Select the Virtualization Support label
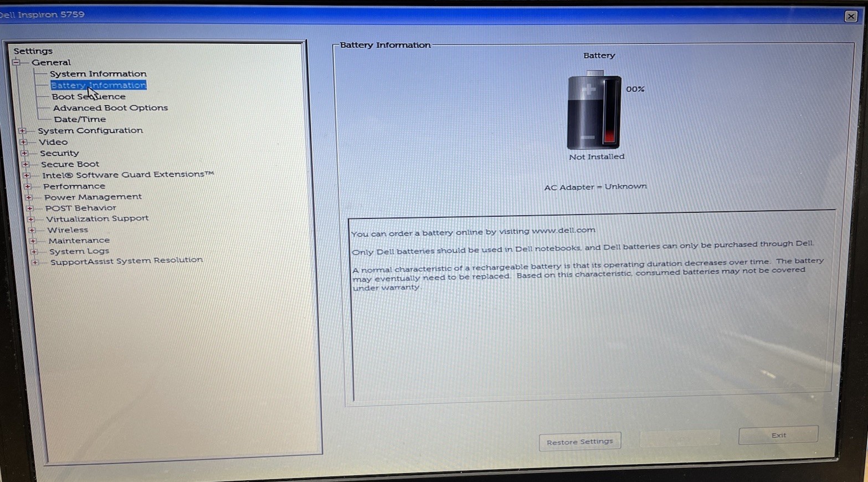 pos(97,218)
